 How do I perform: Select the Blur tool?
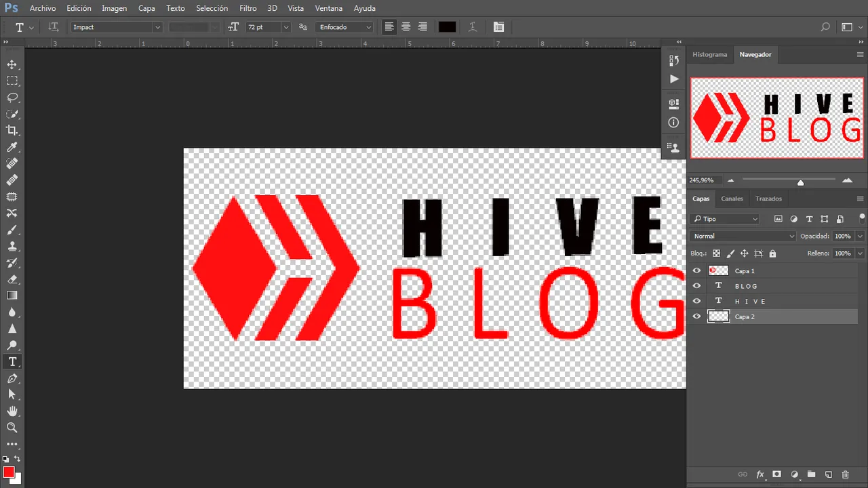pos(12,312)
